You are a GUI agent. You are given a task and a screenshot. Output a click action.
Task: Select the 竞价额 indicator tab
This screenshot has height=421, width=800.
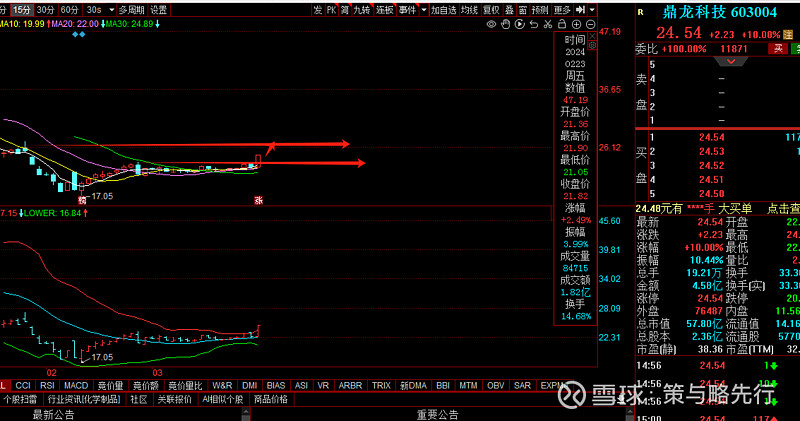point(146,386)
